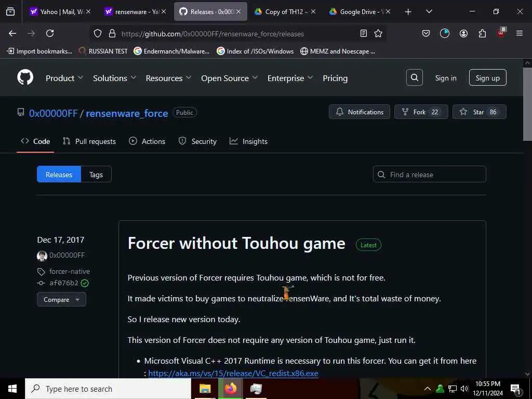Open 0x00000FF owner link in header
Viewport: 532px width, 399px height.
pyautogui.click(x=54, y=113)
